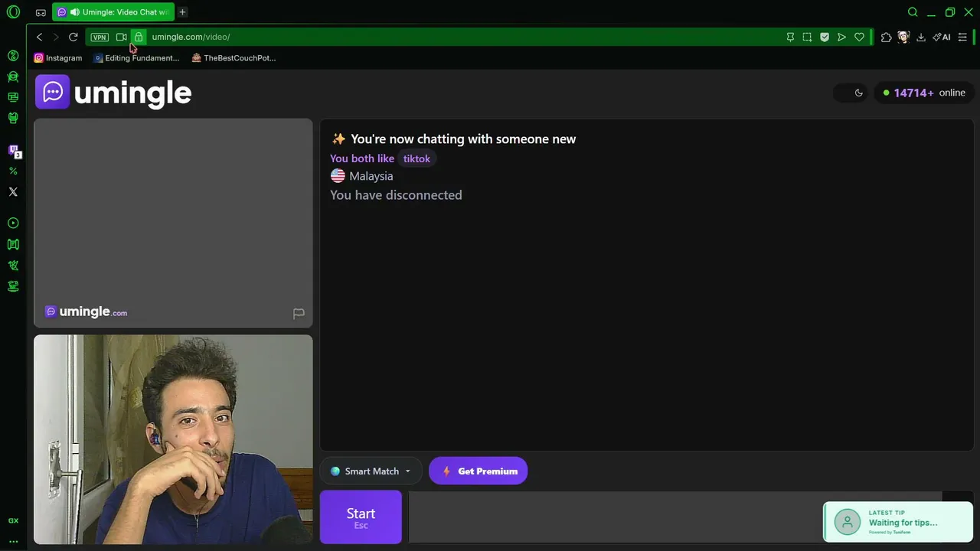Open the GX sidebar settings label
The height and width of the screenshot is (551, 980).
point(13,521)
